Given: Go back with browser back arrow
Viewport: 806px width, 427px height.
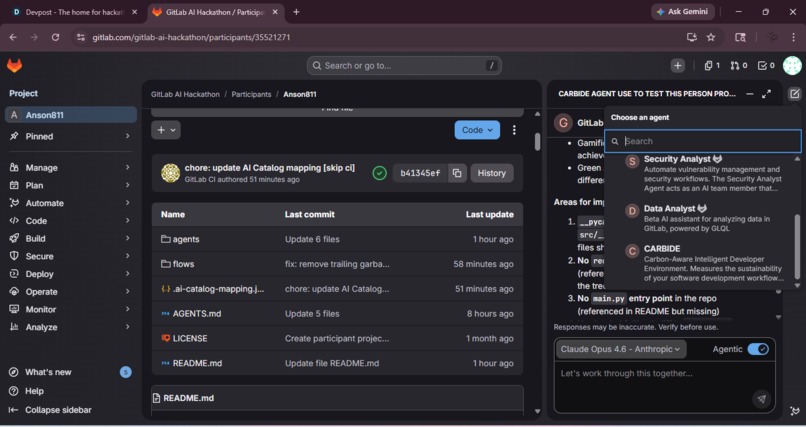Looking at the screenshot, I should point(13,37).
